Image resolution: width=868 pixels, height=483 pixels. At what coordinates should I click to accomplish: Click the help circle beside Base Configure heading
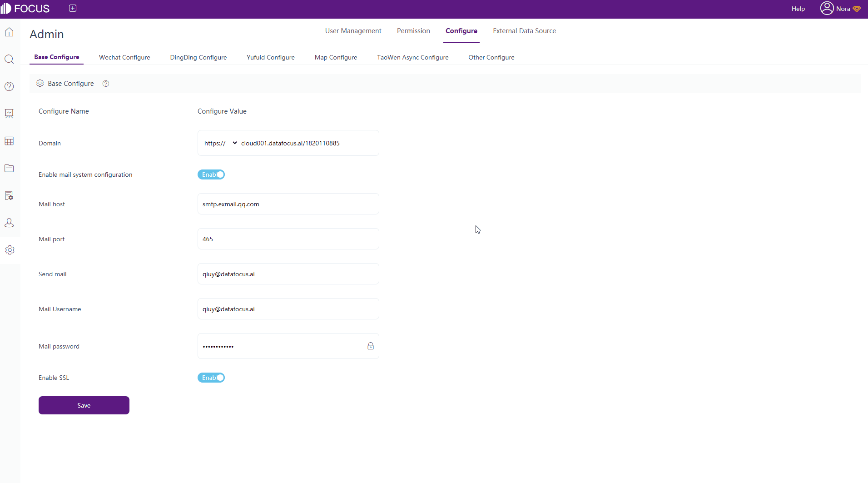[106, 84]
